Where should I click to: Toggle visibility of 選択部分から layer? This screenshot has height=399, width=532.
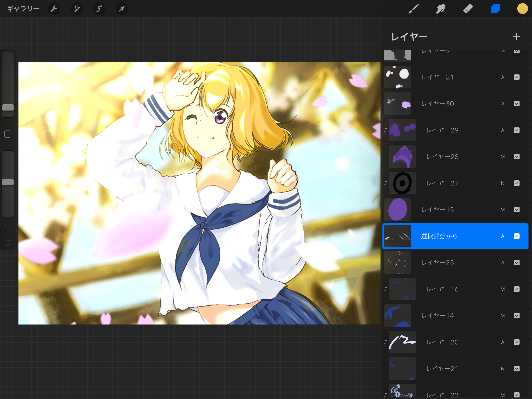click(517, 236)
